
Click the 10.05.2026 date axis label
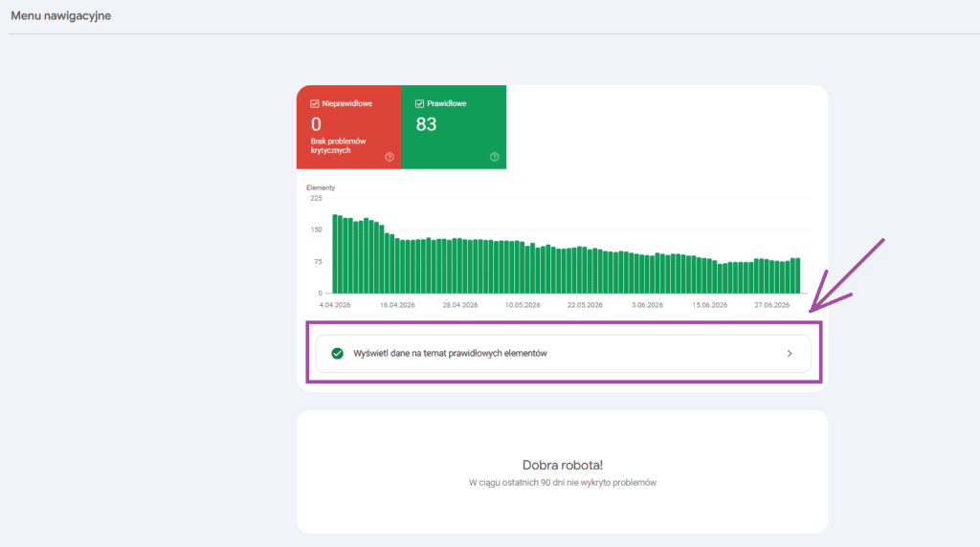(523, 305)
